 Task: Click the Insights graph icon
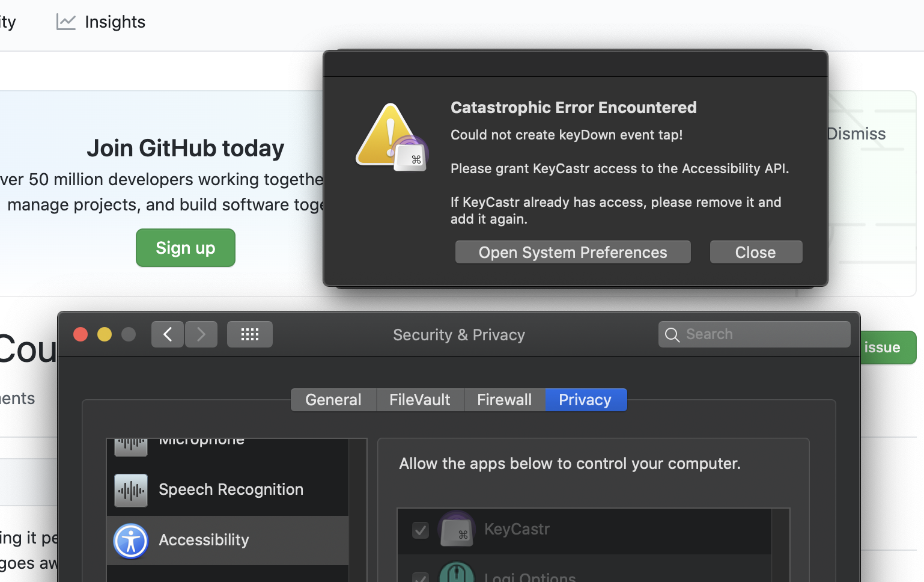pyautogui.click(x=65, y=22)
